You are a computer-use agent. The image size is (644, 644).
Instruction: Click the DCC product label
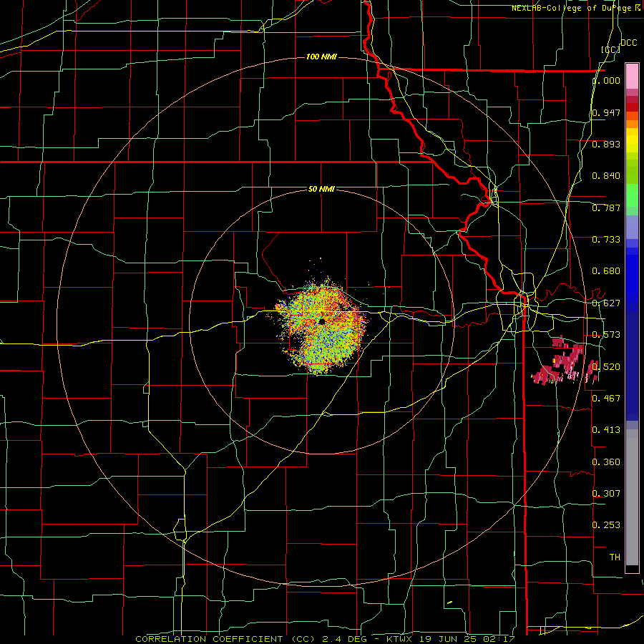pyautogui.click(x=628, y=43)
